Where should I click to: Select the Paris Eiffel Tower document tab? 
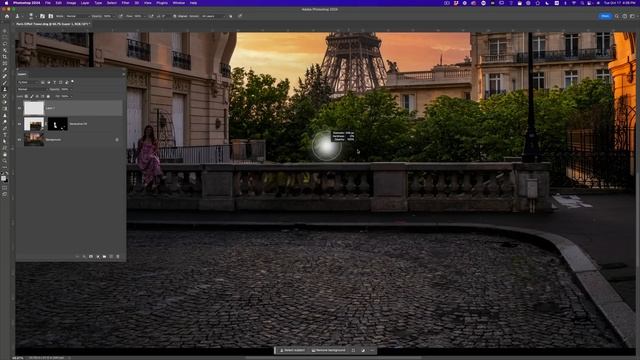tap(52, 24)
